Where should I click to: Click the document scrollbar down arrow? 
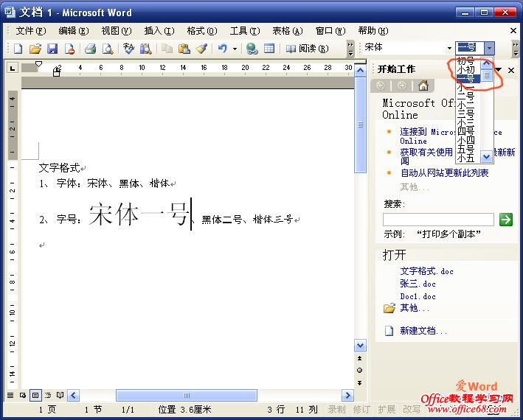tap(360, 346)
